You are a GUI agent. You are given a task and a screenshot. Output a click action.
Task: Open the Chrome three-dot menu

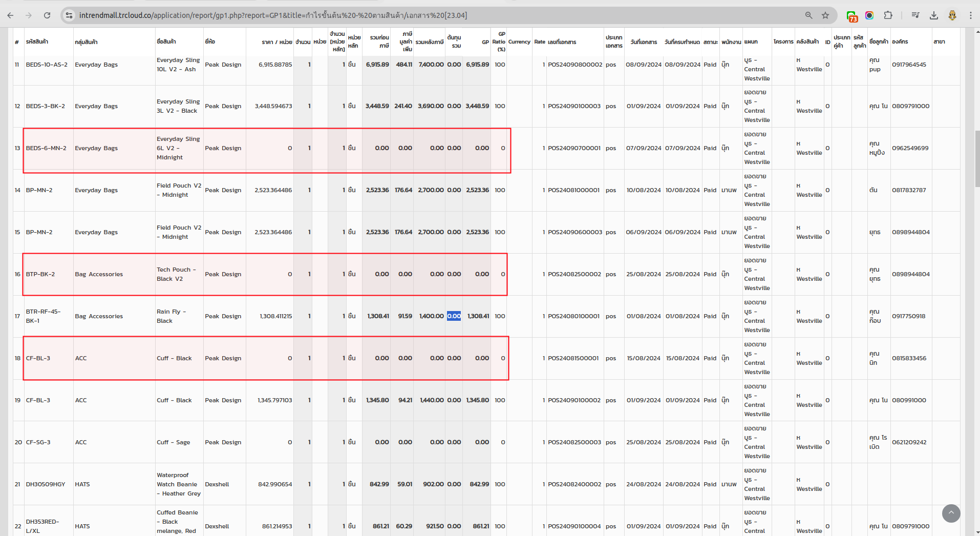tap(971, 15)
